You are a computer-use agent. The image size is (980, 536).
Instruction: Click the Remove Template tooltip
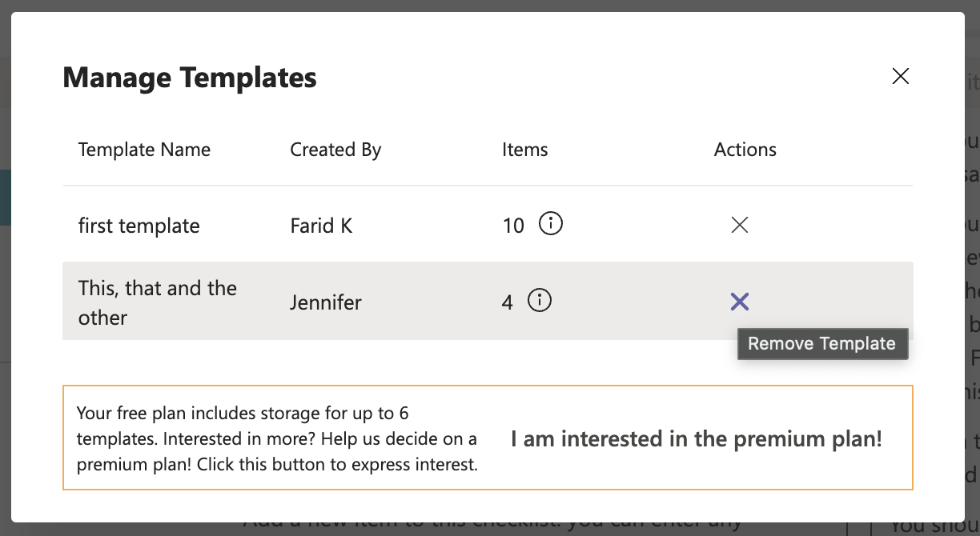coord(821,343)
